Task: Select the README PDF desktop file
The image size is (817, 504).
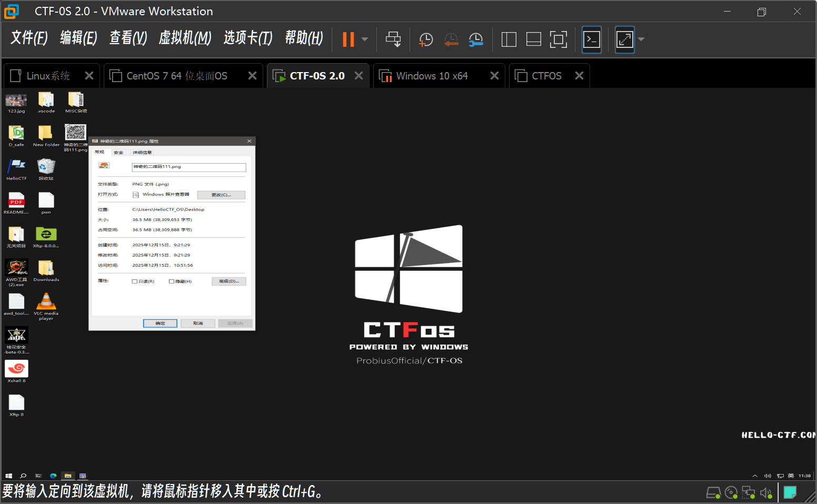Action: pyautogui.click(x=16, y=204)
